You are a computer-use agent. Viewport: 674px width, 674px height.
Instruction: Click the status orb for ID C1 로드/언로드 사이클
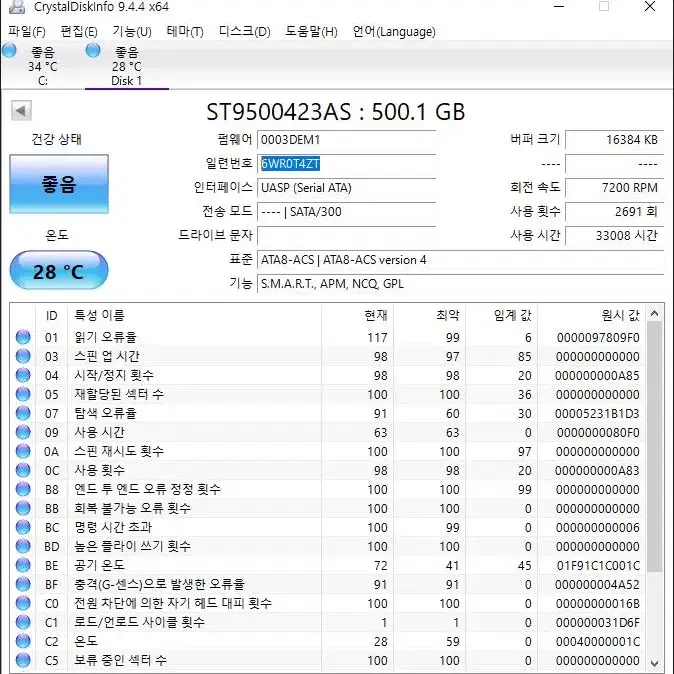click(23, 622)
